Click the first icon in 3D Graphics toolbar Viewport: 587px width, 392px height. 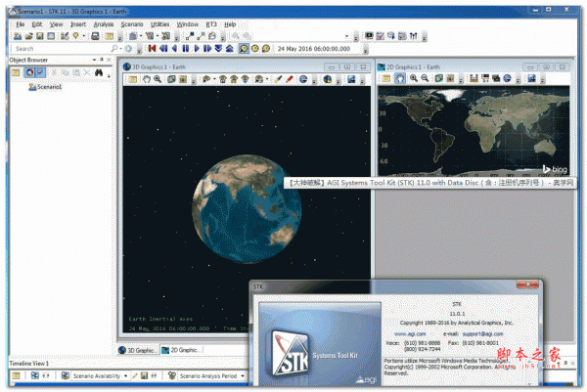point(129,78)
